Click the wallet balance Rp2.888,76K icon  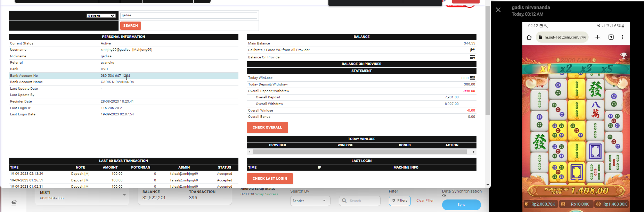[527, 204]
